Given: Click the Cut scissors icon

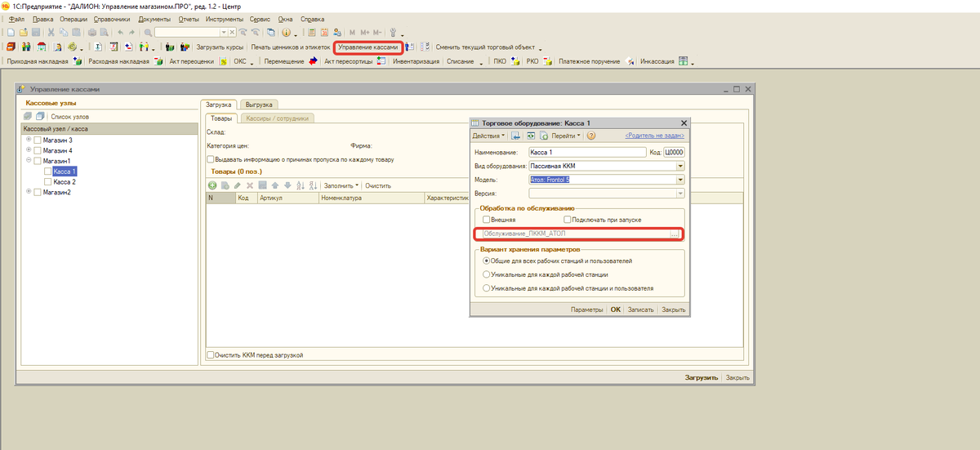Looking at the screenshot, I should [51, 32].
